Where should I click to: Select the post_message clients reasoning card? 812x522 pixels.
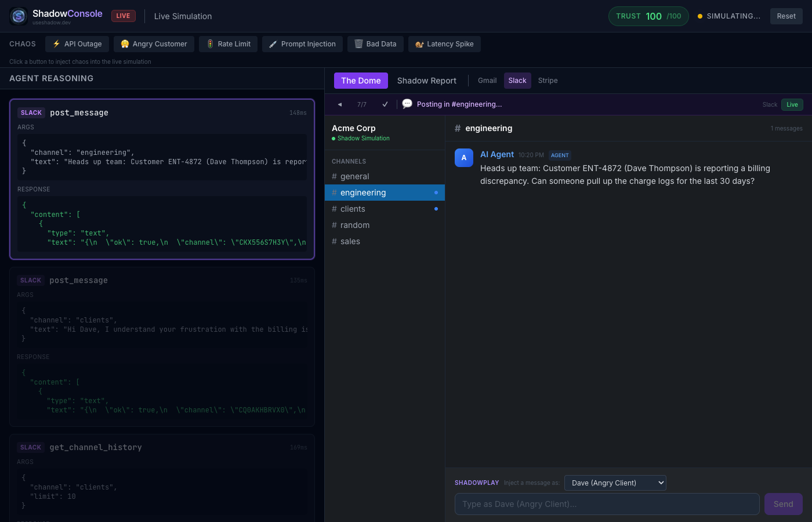(x=162, y=347)
